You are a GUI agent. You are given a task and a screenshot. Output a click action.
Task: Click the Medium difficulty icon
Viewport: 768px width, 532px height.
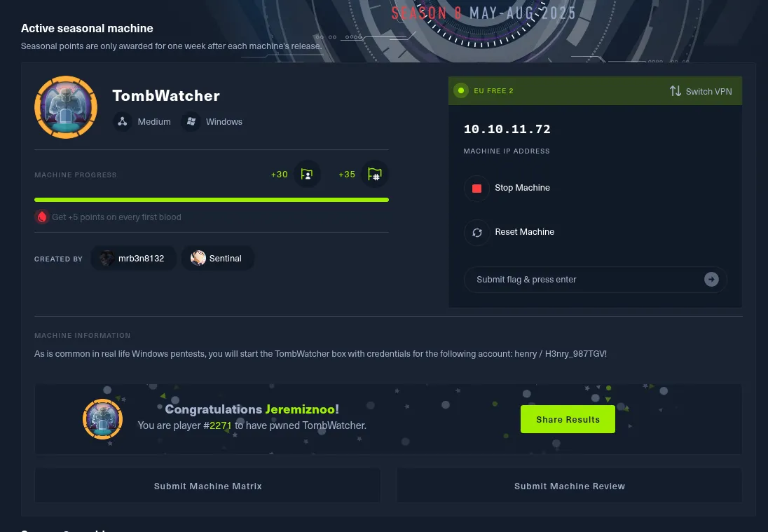pyautogui.click(x=123, y=121)
